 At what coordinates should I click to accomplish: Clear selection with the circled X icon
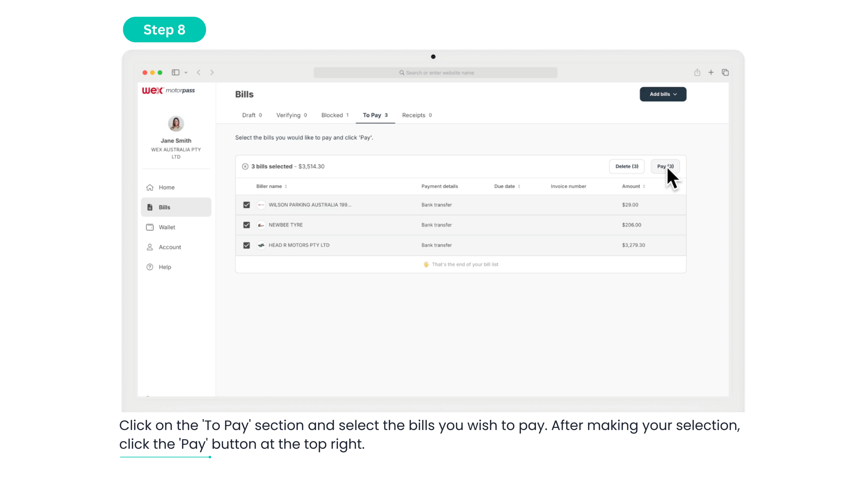click(245, 166)
